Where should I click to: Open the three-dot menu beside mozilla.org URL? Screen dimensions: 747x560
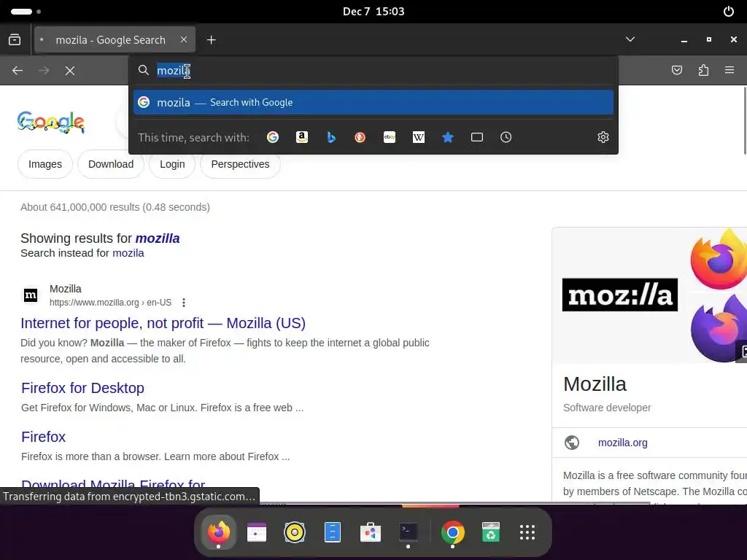coord(184,303)
